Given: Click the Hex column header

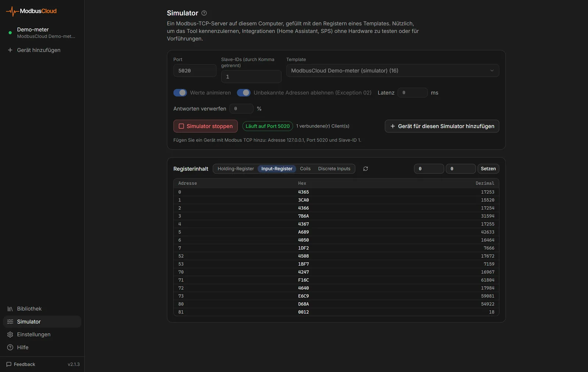Looking at the screenshot, I should click(x=302, y=183).
